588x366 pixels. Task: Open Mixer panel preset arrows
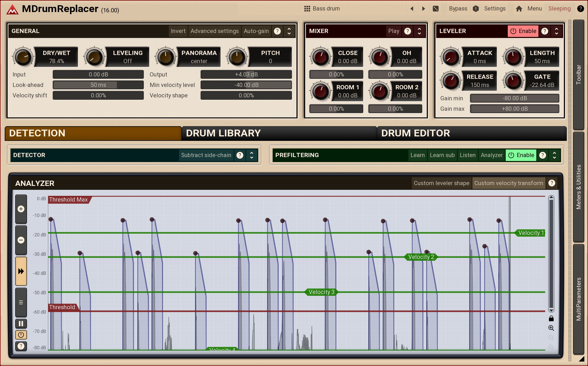[419, 31]
